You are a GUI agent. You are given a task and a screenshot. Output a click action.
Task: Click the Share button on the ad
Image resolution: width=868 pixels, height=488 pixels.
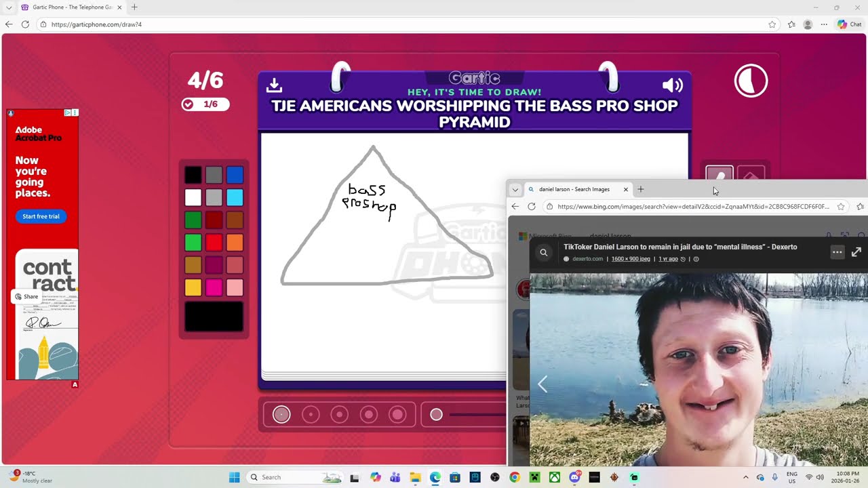point(26,297)
